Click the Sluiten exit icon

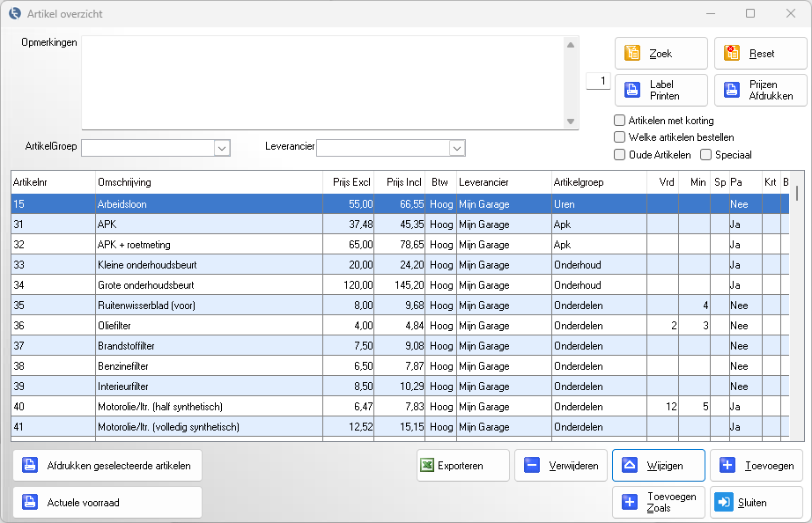pyautogui.click(x=724, y=502)
